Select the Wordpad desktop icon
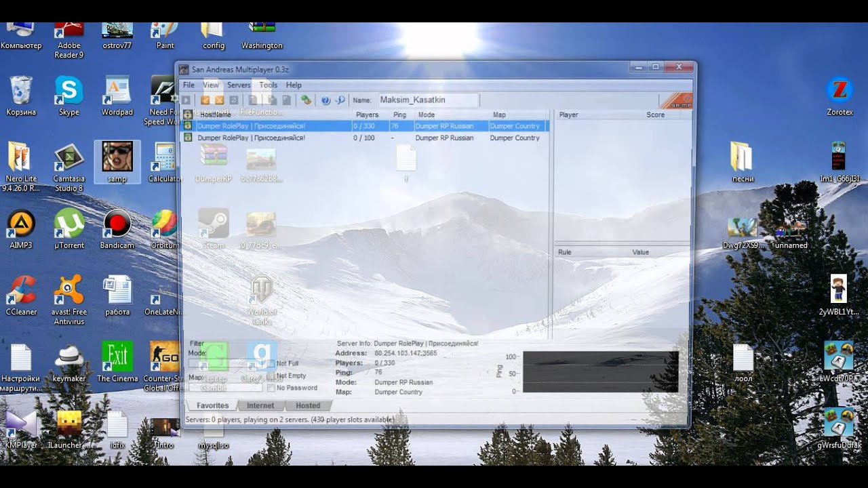The image size is (868, 488). 117,97
